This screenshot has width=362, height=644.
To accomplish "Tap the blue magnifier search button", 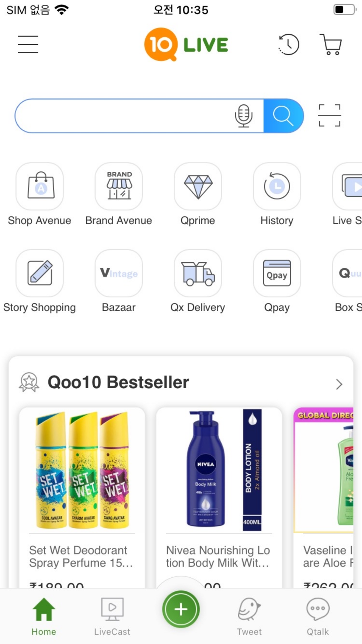I will tap(283, 116).
